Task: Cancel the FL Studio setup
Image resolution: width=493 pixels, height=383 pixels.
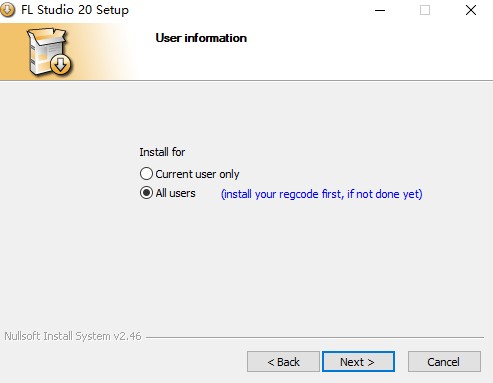Action: pyautogui.click(x=444, y=361)
